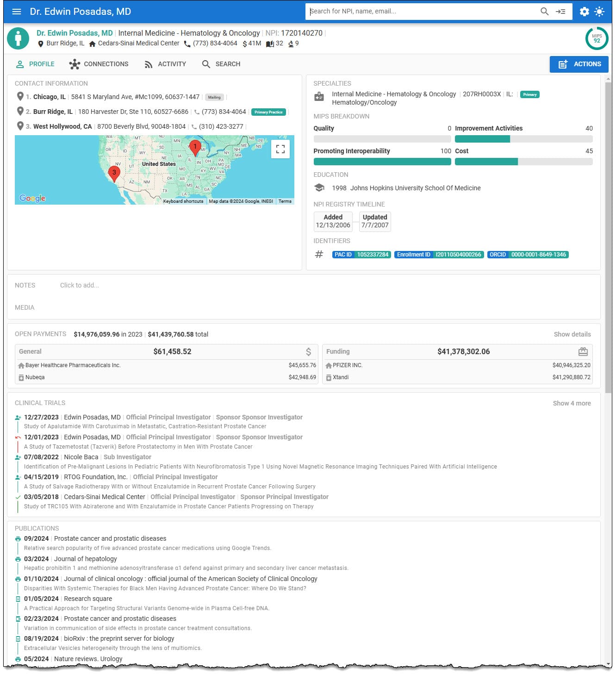Open the TRC105 With Abiraterone study
616x675 pixels.
168,506
